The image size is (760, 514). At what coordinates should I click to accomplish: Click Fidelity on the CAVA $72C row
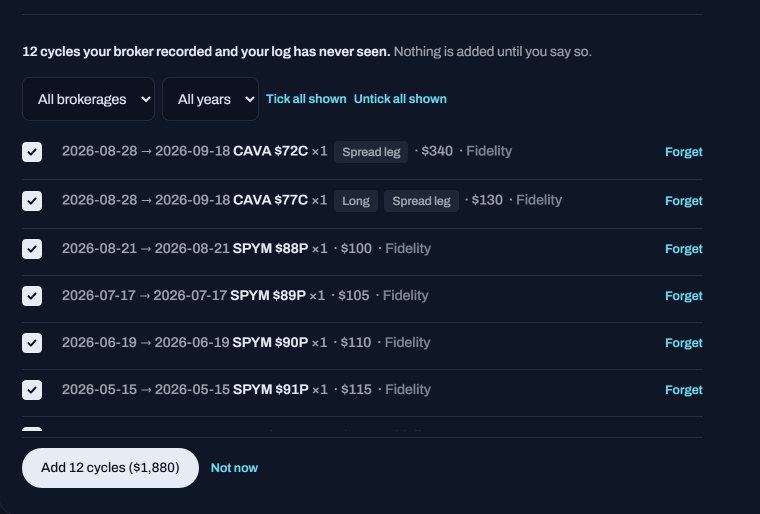[489, 151]
